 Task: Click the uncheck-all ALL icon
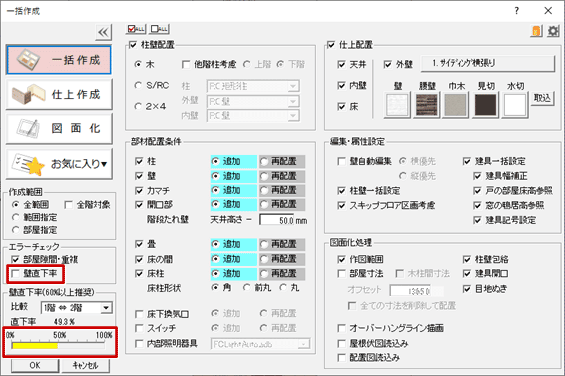tap(159, 29)
